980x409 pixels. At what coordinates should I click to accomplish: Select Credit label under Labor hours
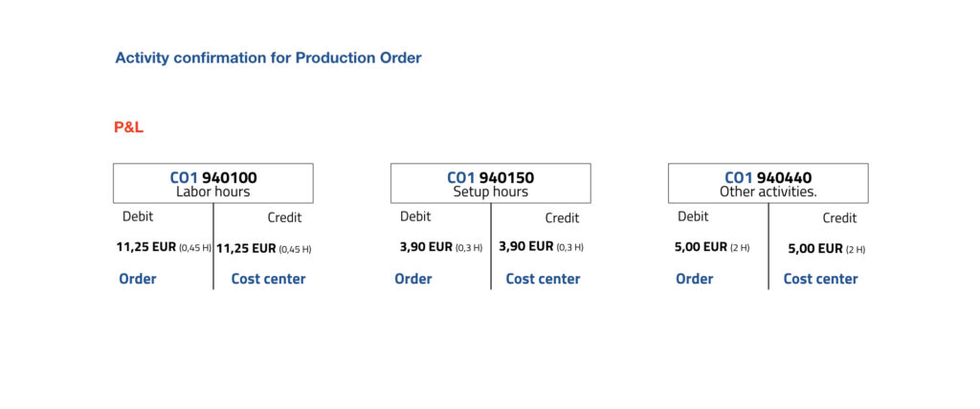coord(284,217)
